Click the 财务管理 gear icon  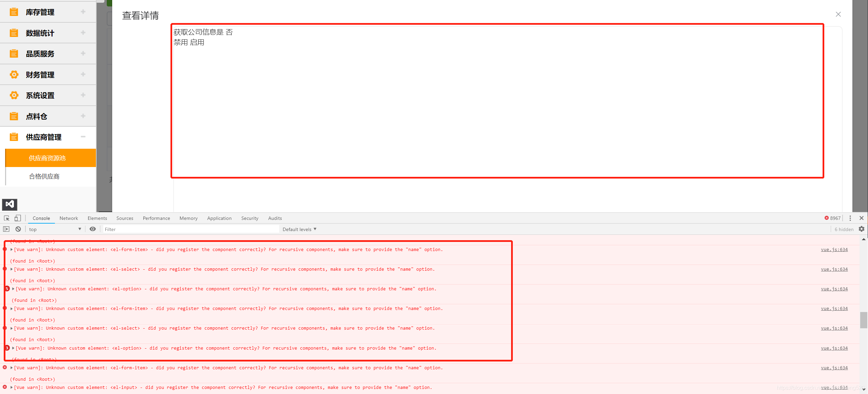coord(14,75)
